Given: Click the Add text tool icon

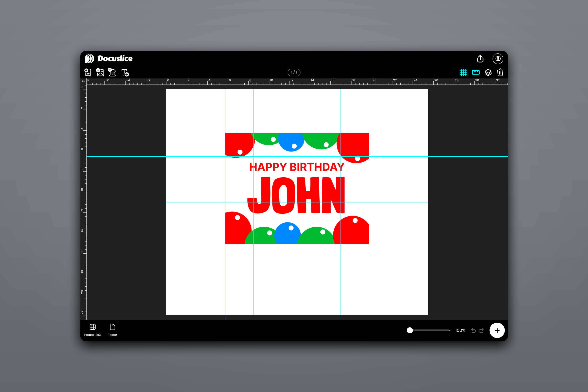Looking at the screenshot, I should tap(125, 73).
